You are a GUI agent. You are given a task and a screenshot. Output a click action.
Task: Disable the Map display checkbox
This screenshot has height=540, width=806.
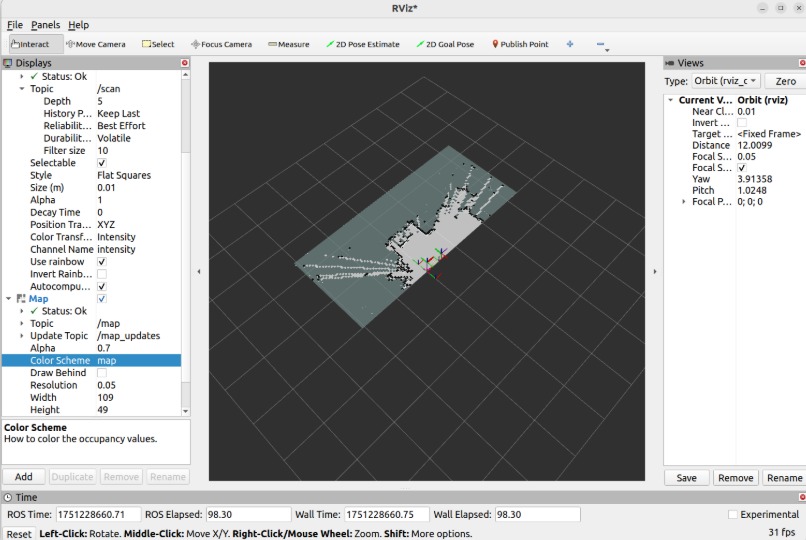click(102, 299)
